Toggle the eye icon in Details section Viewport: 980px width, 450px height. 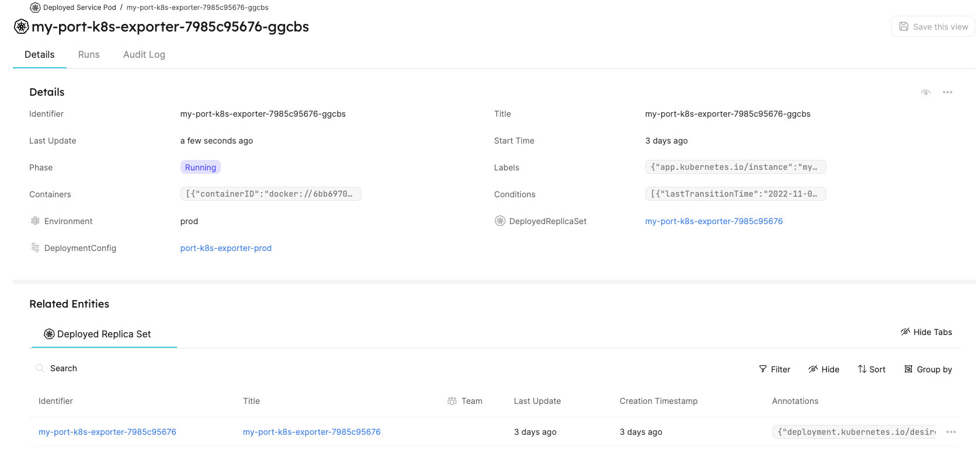coord(926,92)
